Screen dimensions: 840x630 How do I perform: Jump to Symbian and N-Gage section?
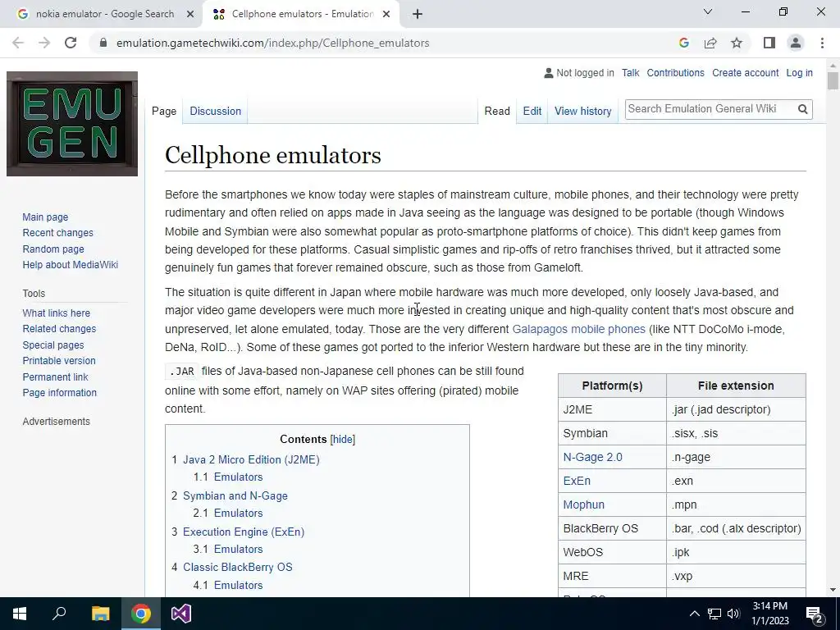coord(235,496)
